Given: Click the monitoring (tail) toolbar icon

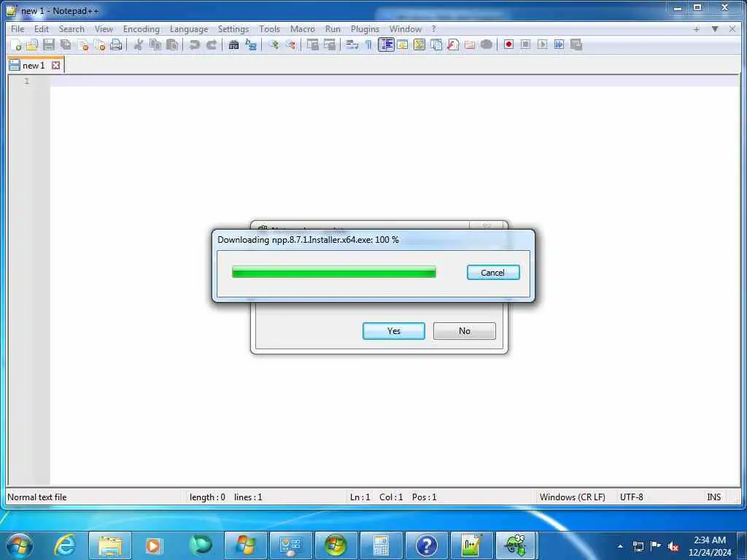Looking at the screenshot, I should (487, 44).
